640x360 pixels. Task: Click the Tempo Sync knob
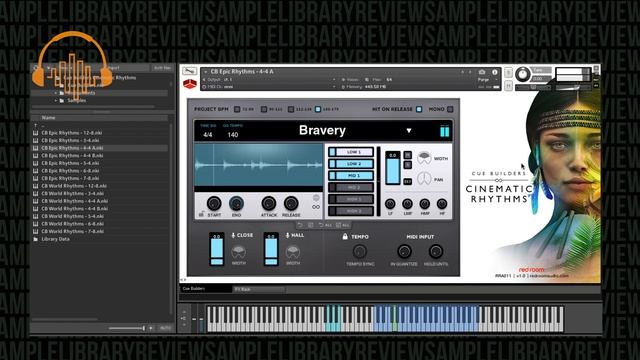360,252
